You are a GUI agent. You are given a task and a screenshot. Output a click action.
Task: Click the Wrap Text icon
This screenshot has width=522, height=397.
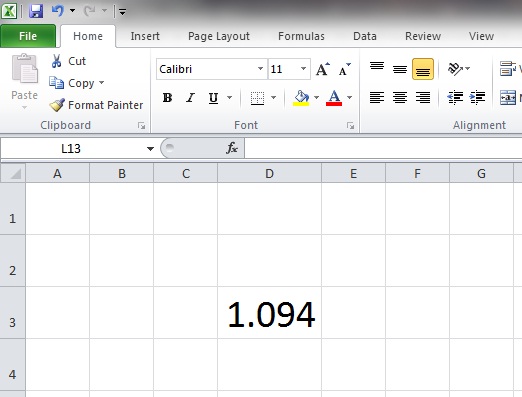pos(508,69)
